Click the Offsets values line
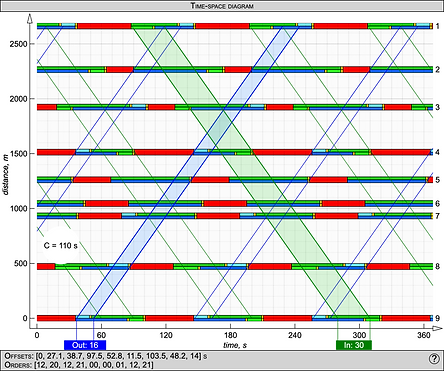 point(105,356)
